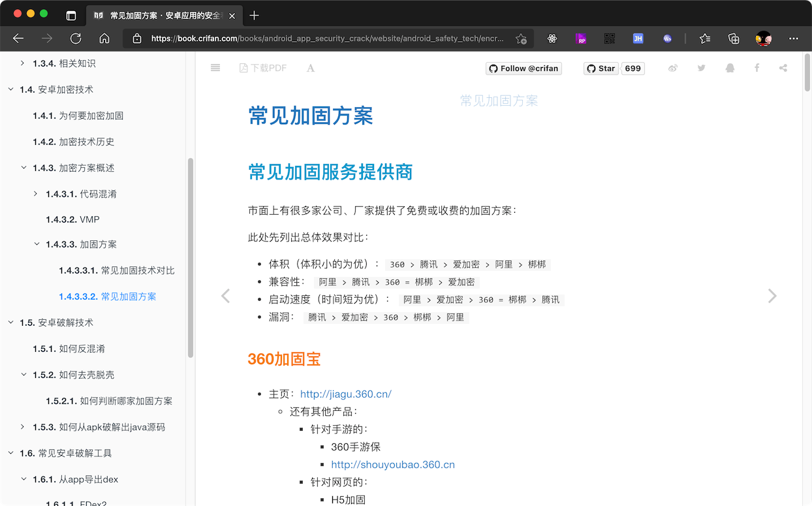
Task: Go to the previous page arrow
Action: (225, 296)
